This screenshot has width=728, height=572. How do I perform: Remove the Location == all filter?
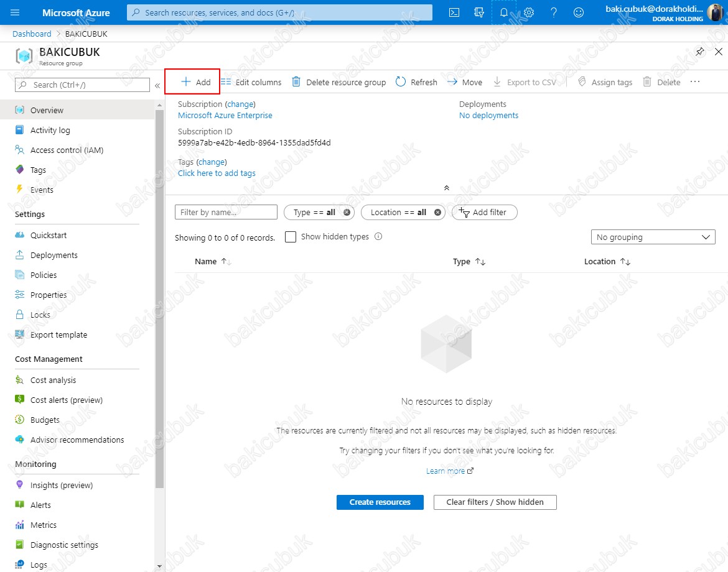click(x=437, y=213)
